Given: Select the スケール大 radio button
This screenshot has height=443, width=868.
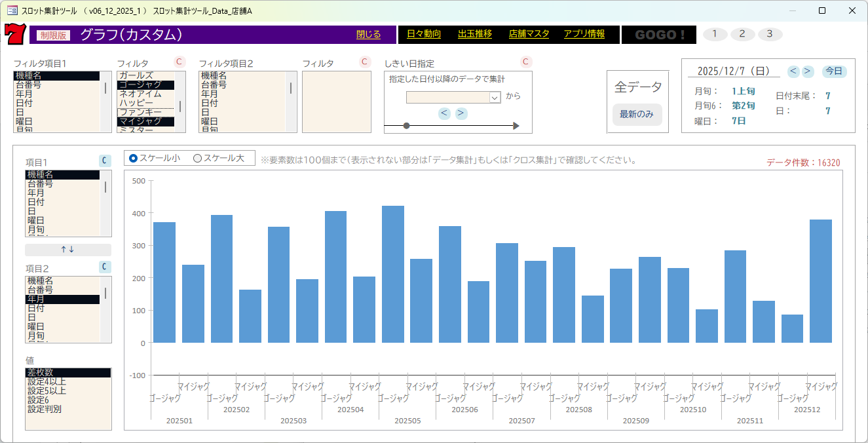Looking at the screenshot, I should tap(197, 158).
